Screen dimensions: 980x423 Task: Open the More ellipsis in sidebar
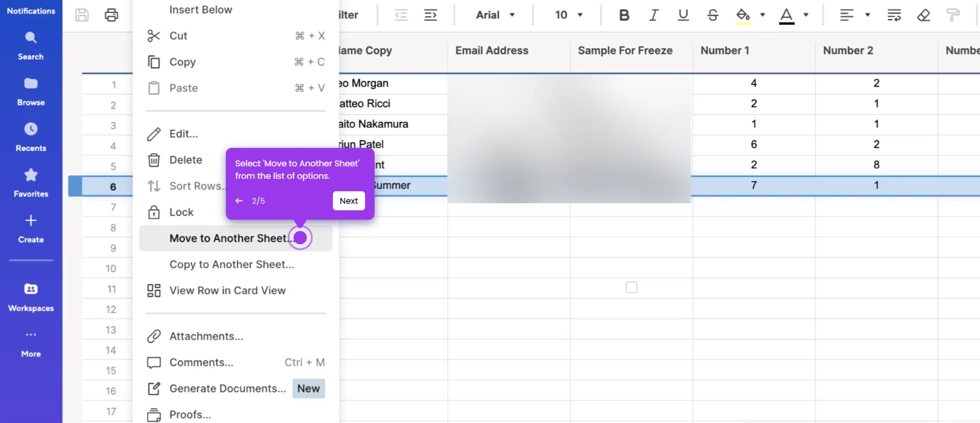(31, 334)
